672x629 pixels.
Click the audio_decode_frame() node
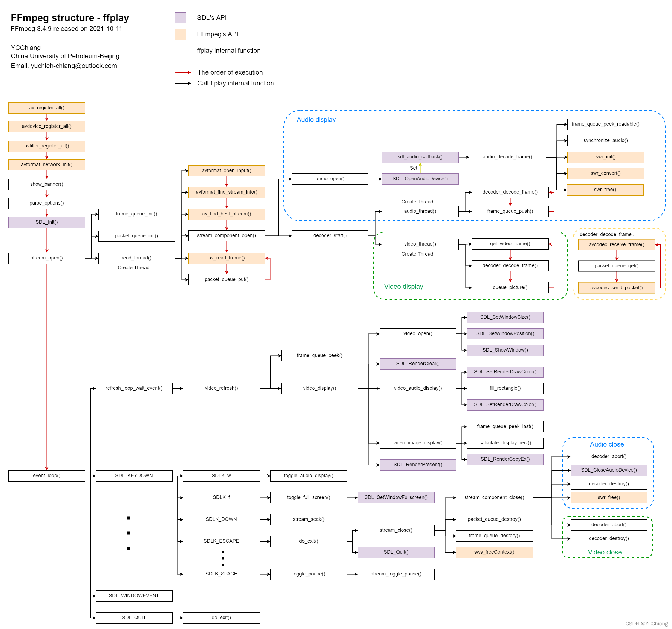pyautogui.click(x=507, y=157)
